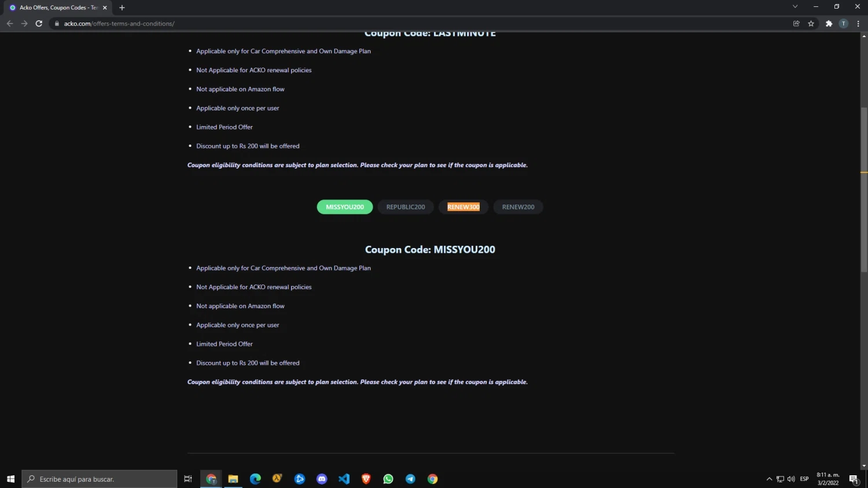Click 'Applicable only for Car Comprehensive' in LASTMINUTE section

pos(284,51)
